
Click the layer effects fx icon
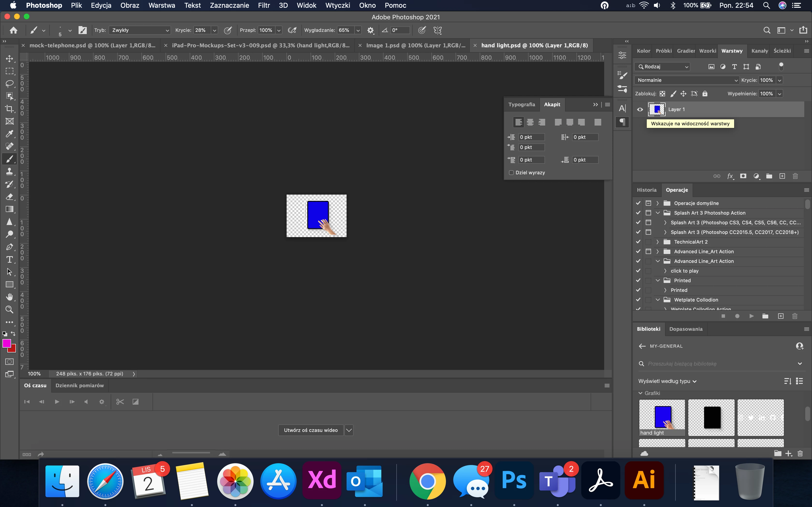click(730, 176)
